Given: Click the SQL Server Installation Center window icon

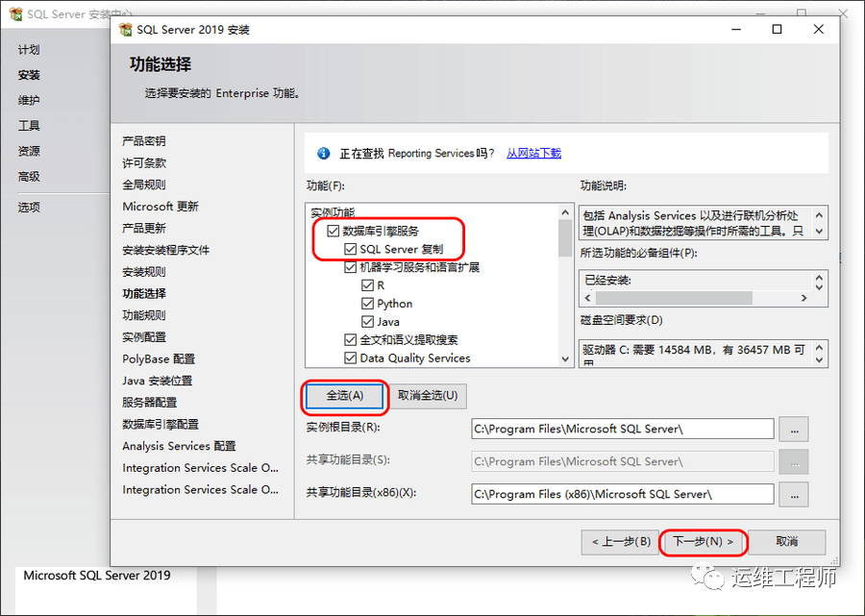Looking at the screenshot, I should [16, 13].
